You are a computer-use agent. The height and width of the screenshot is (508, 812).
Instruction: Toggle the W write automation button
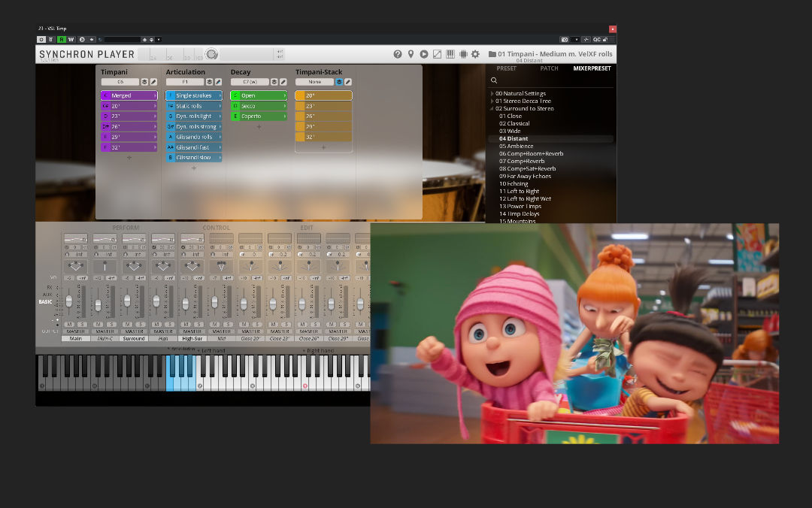pos(71,39)
